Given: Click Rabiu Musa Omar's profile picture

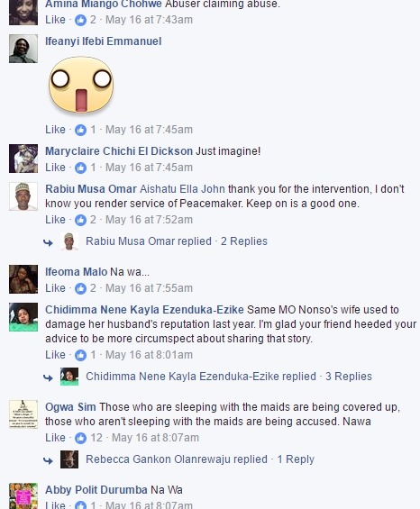Looking at the screenshot, I should click(x=23, y=196).
